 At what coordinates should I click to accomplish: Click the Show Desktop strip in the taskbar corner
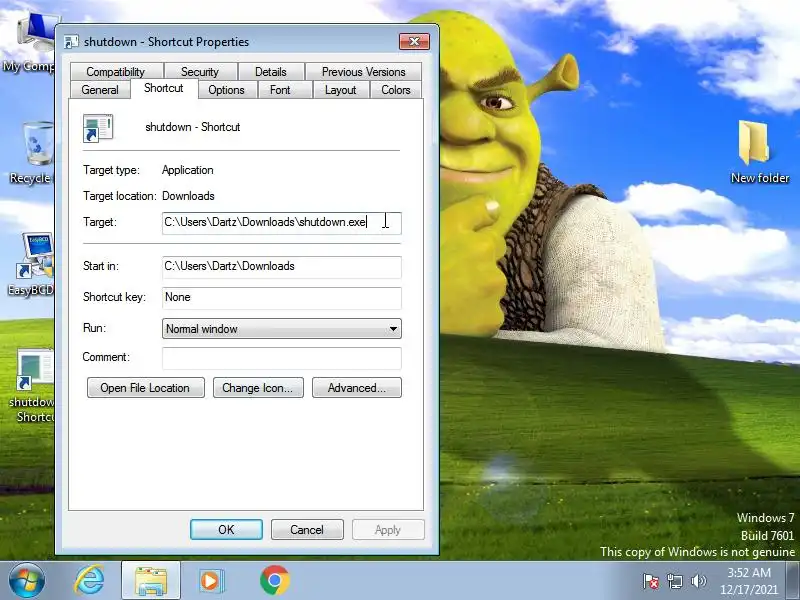[x=794, y=581]
